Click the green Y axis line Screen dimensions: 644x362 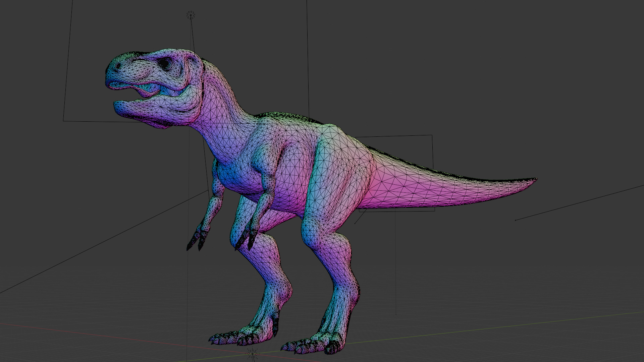(x=503, y=327)
